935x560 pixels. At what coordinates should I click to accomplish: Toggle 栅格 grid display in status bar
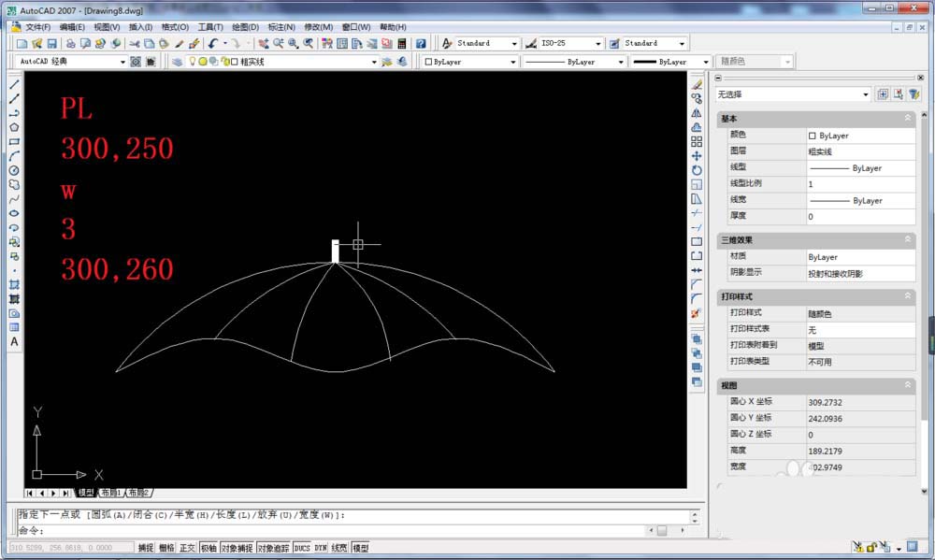coord(166,548)
